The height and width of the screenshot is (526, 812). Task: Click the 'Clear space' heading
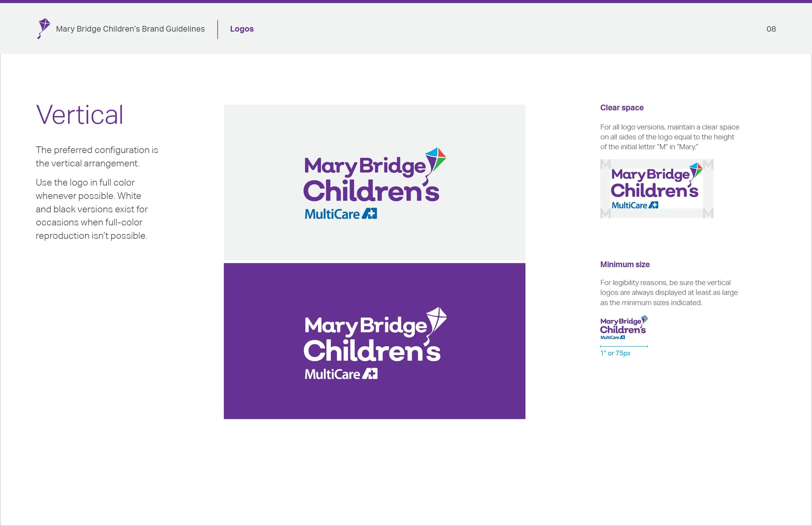pyautogui.click(x=622, y=108)
